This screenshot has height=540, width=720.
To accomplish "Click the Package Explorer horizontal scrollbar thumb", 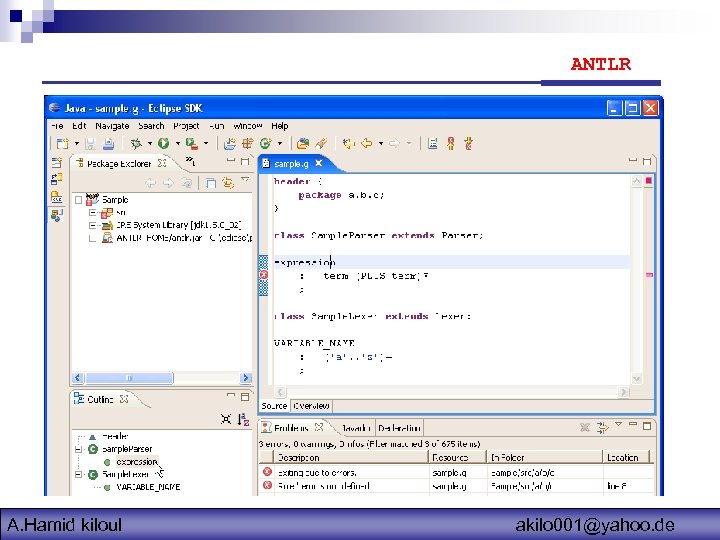I will [129, 378].
